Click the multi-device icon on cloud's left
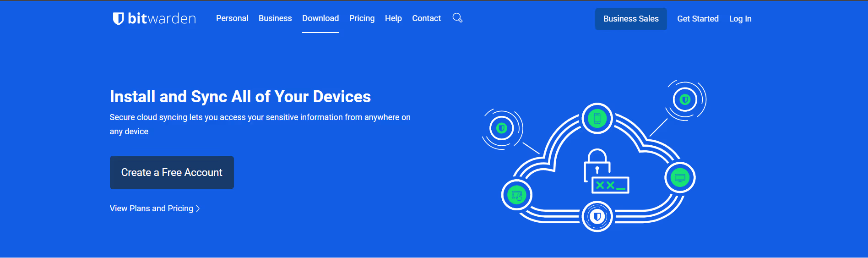 [517, 196]
